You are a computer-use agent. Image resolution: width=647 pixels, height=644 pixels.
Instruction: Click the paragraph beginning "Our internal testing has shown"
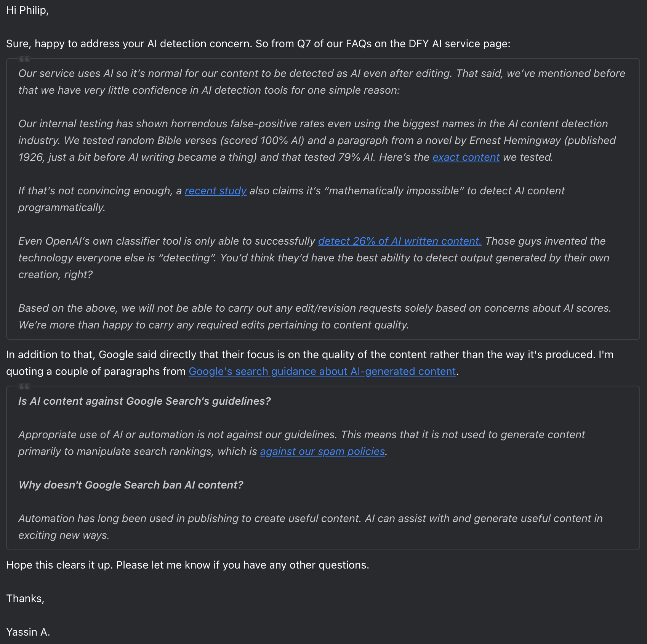point(317,141)
